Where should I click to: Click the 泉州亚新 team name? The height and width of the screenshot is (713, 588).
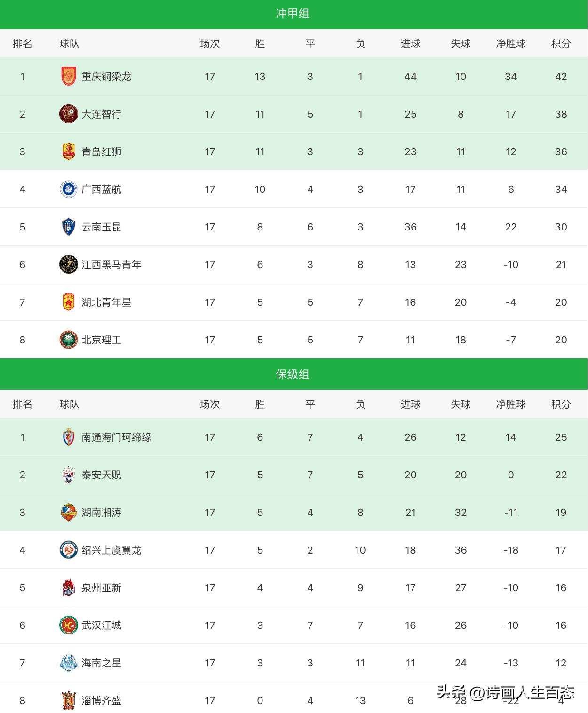click(102, 588)
